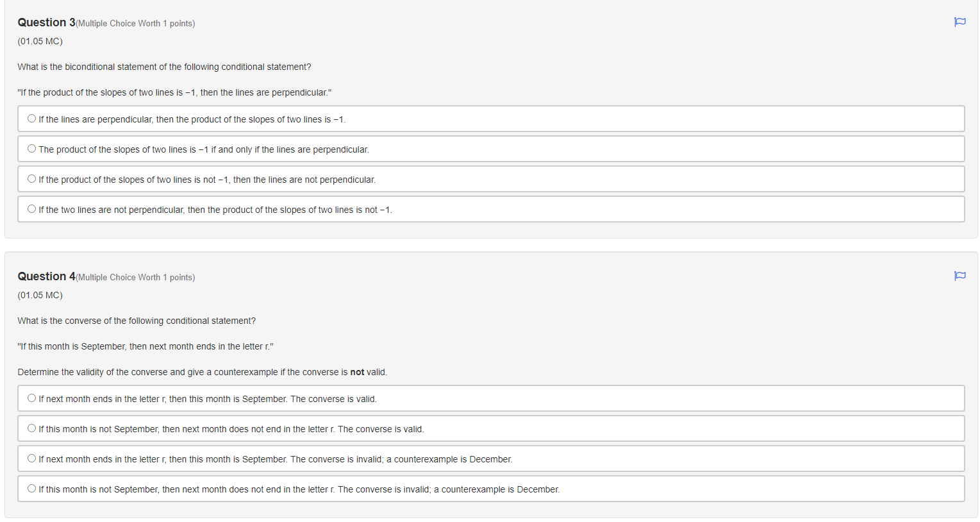980x522 pixels.
Task: Click 'Determine the validity of the converse' instruction
Action: click(203, 372)
